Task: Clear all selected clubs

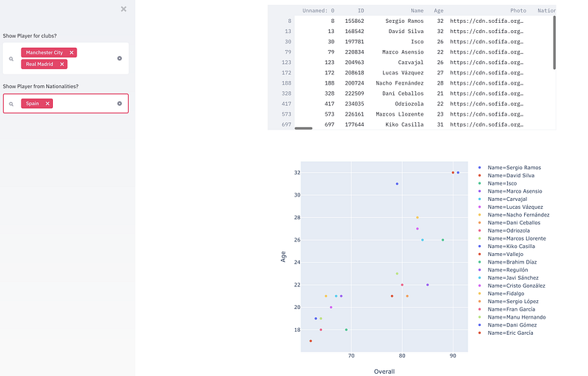Action: (120, 58)
